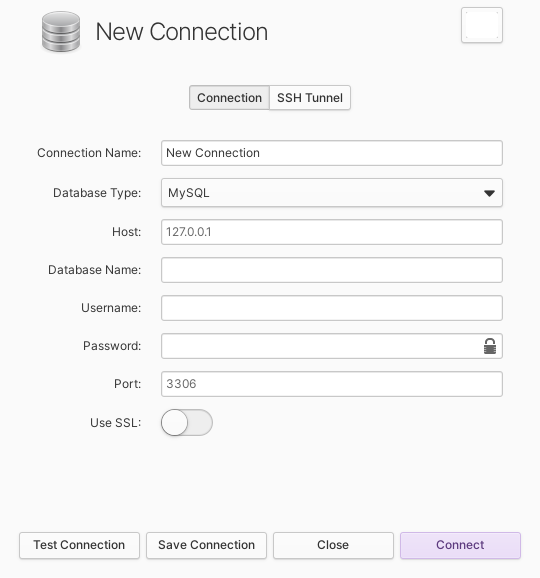Toggle the Use SSL switch

pos(187,422)
